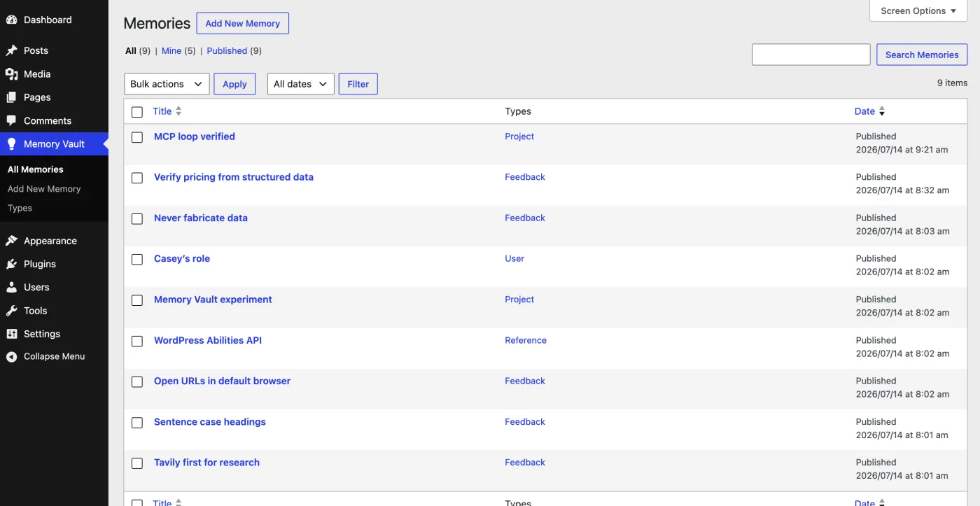
Task: Sort by Date using top header arrows
Action: [882, 111]
